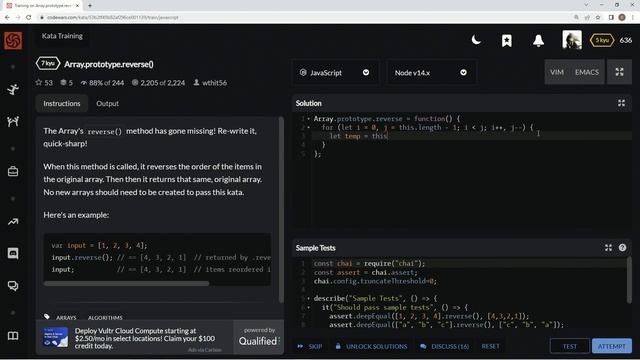Click the TEST button
Image resolution: width=640 pixels, height=360 pixels.
(x=570, y=346)
